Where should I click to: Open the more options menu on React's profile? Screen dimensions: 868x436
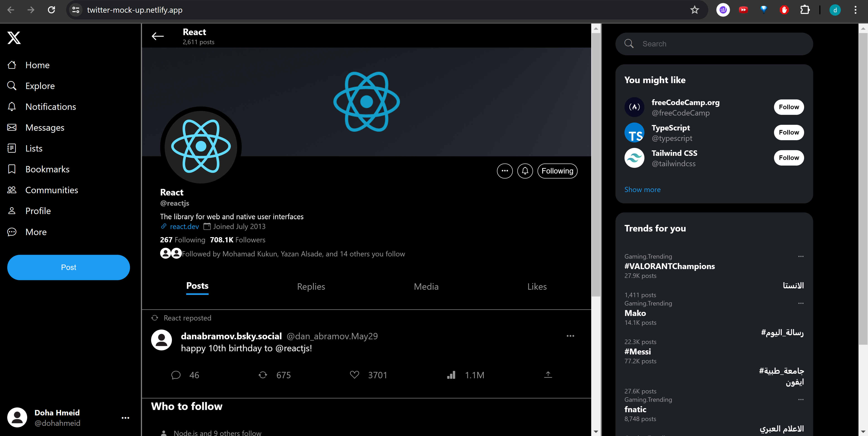[x=504, y=171]
